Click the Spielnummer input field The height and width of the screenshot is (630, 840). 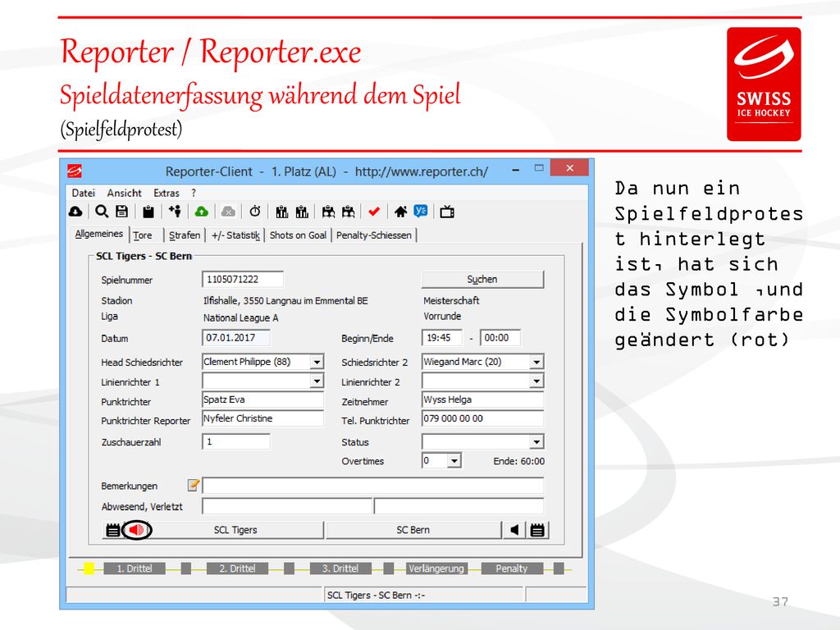click(243, 280)
